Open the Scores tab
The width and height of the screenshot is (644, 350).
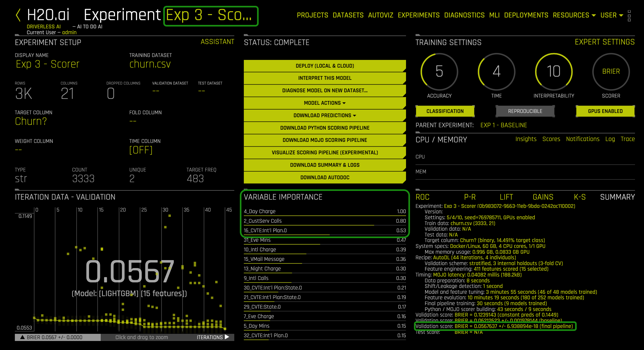click(x=551, y=139)
